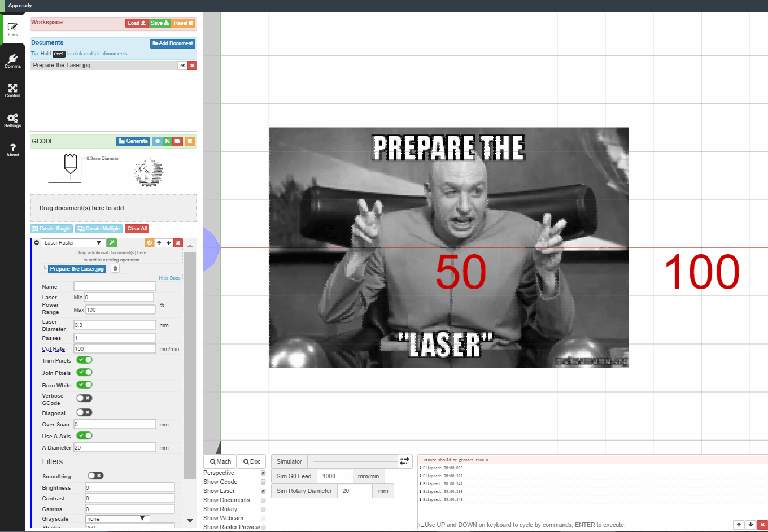Toggle the Trim Pixels switch

tap(84, 360)
